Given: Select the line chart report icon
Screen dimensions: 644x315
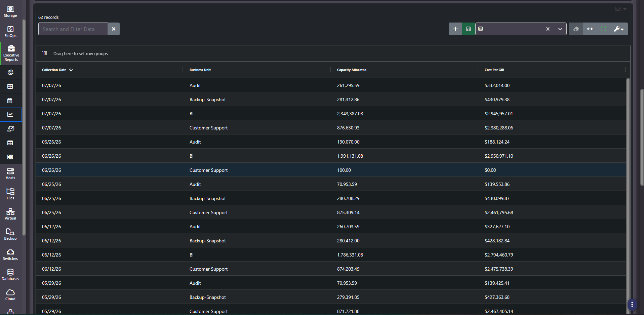Looking at the screenshot, I should coord(10,115).
